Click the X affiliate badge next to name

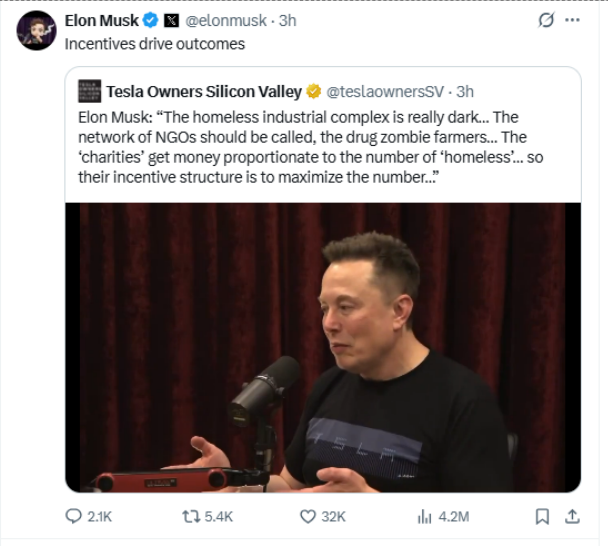pos(171,20)
